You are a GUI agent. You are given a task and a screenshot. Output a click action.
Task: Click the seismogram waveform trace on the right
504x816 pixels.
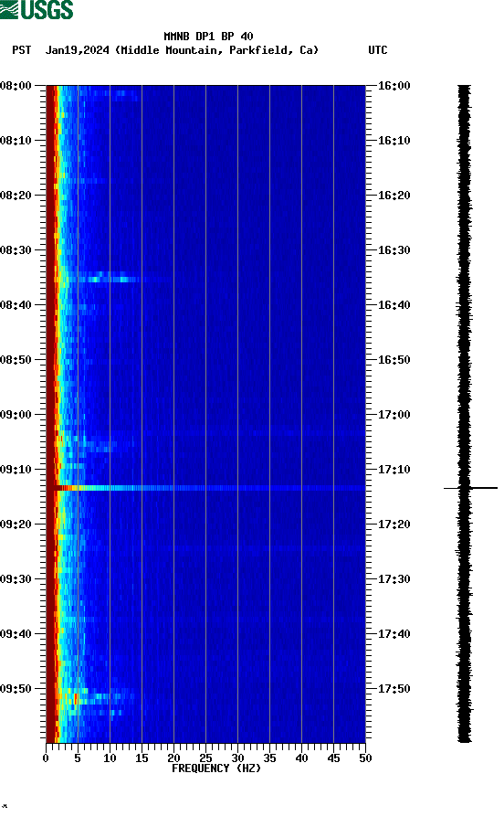[465, 414]
